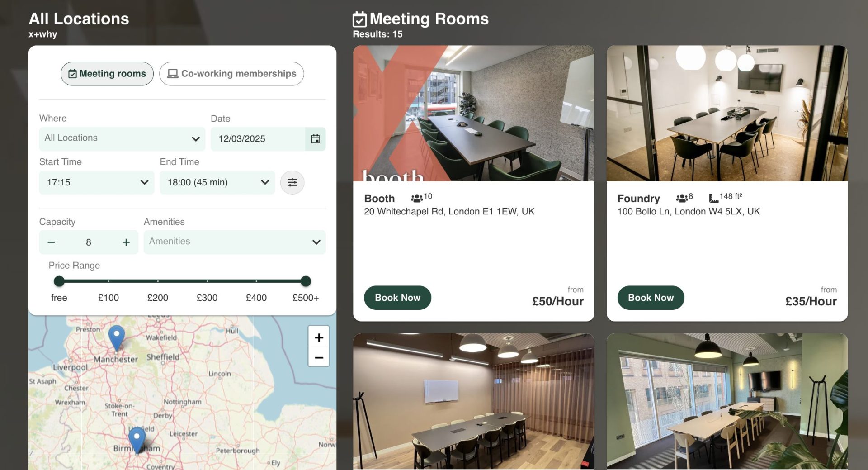Click the x+why brand text
The image size is (868, 470).
(43, 34)
